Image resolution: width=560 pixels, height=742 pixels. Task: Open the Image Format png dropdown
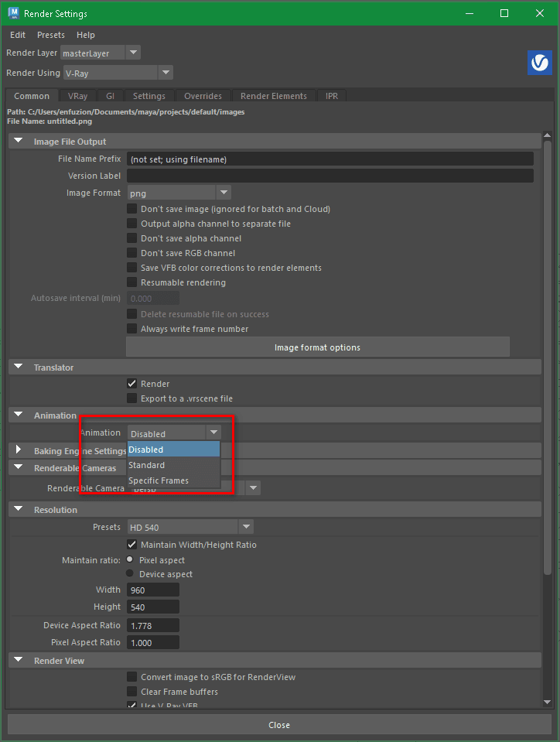click(179, 193)
